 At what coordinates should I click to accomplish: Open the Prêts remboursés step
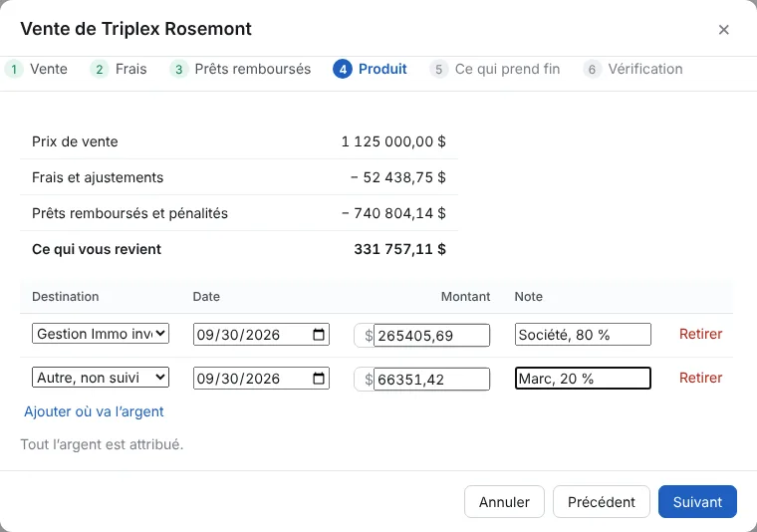coord(240,69)
